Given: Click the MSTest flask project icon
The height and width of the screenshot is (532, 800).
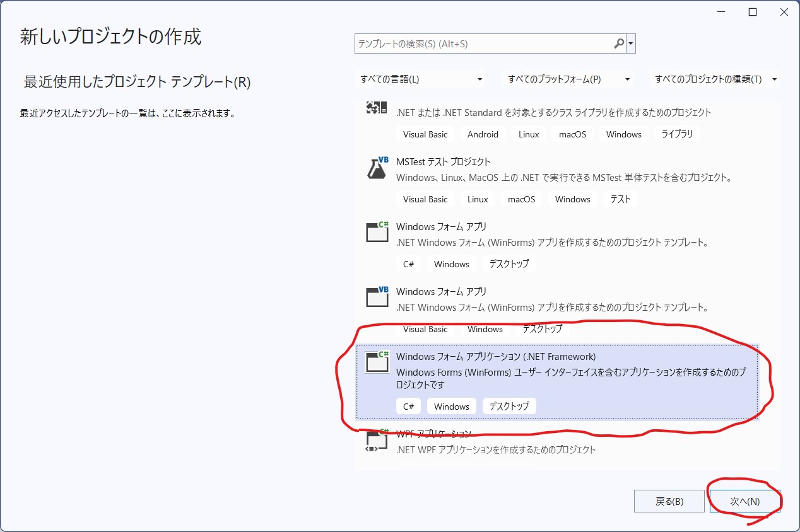Looking at the screenshot, I should click(x=377, y=168).
